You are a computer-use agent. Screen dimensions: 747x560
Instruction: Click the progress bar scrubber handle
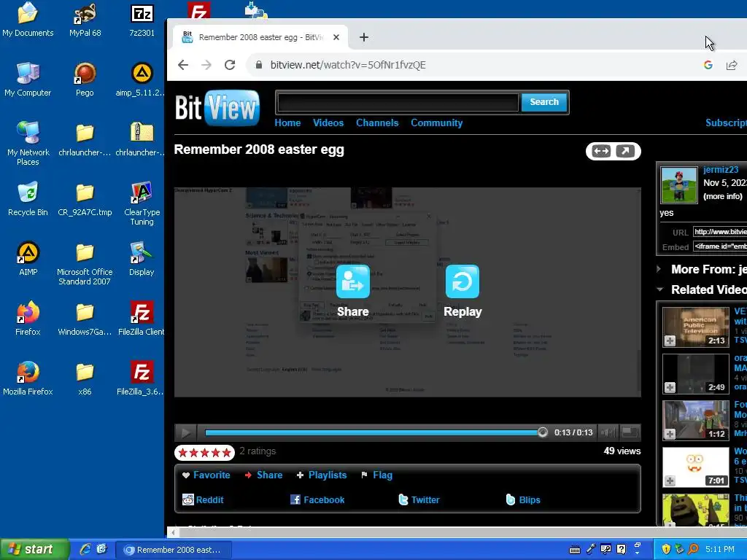pyautogui.click(x=543, y=432)
